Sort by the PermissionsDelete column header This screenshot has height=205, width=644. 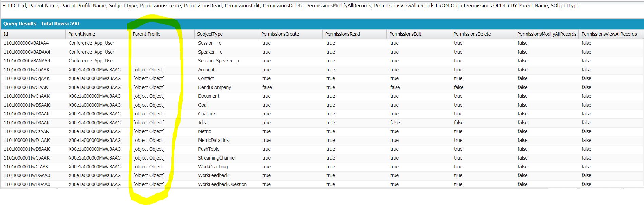(483, 34)
